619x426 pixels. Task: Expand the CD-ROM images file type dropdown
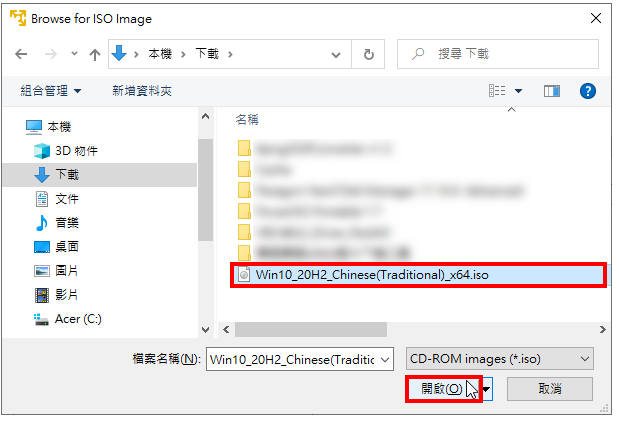click(499, 358)
